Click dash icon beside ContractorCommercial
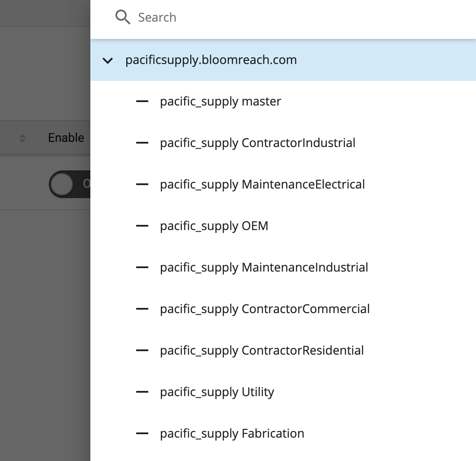This screenshot has width=476, height=461. coord(142,309)
